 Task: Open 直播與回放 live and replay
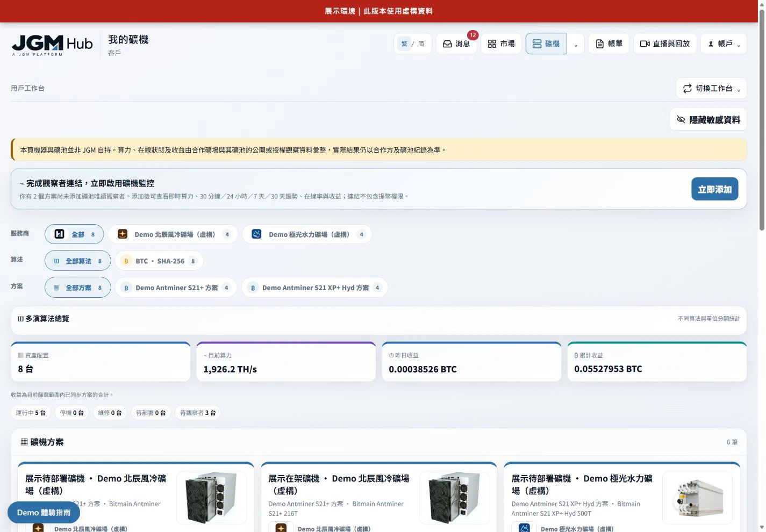[x=665, y=44]
